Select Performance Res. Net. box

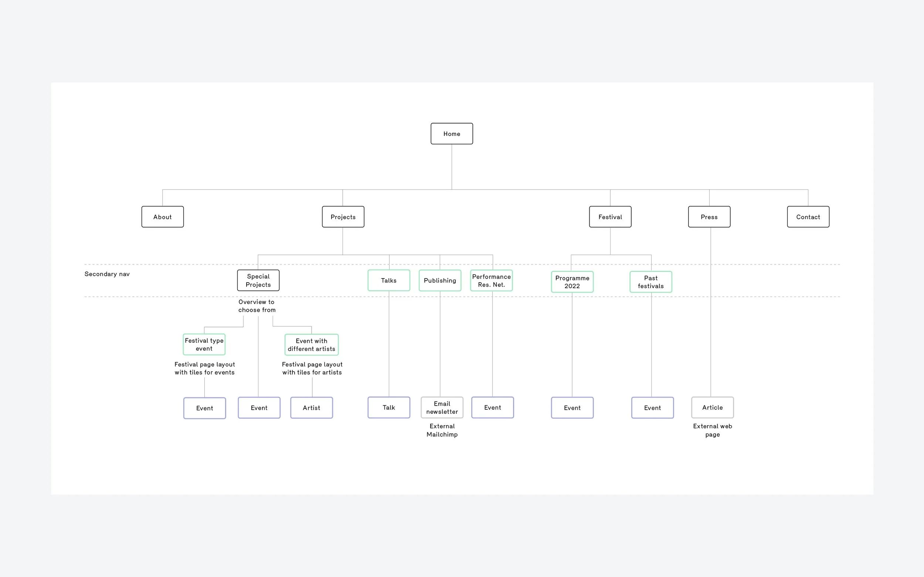[492, 280]
